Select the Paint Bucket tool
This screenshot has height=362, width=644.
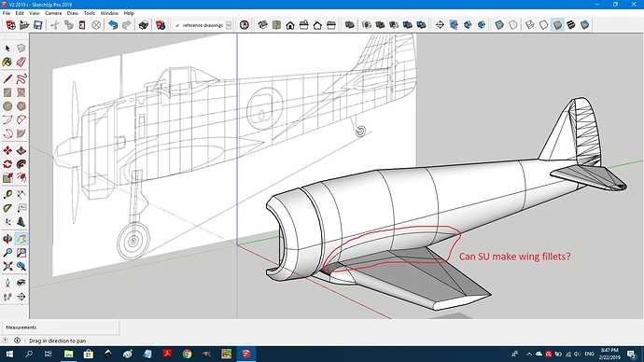[x=7, y=62]
